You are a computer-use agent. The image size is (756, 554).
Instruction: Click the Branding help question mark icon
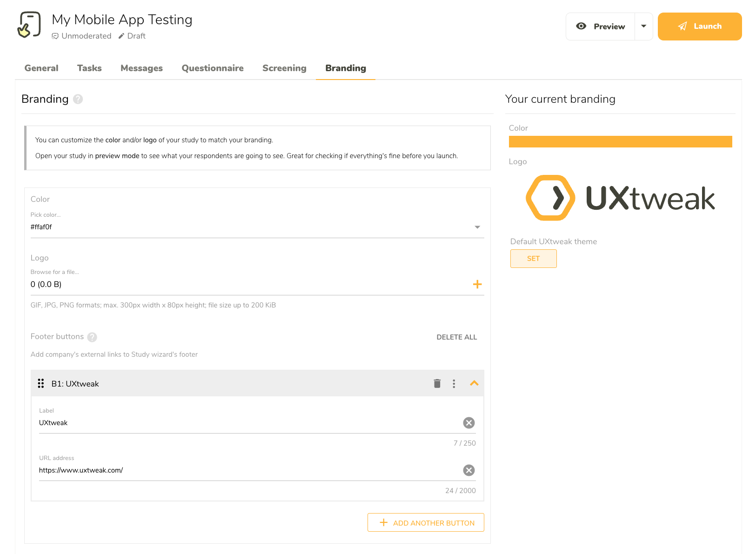pos(78,99)
